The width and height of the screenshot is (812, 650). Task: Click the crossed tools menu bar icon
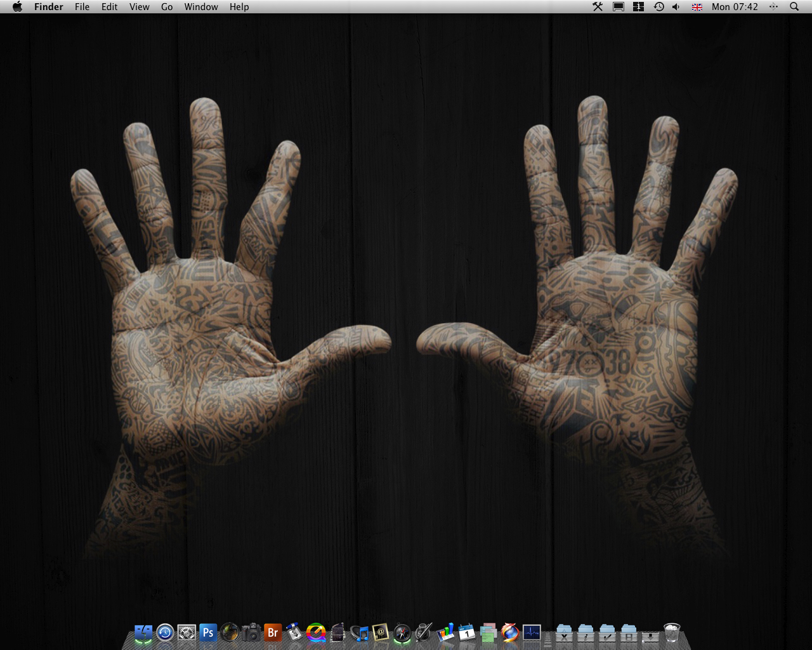pos(598,7)
